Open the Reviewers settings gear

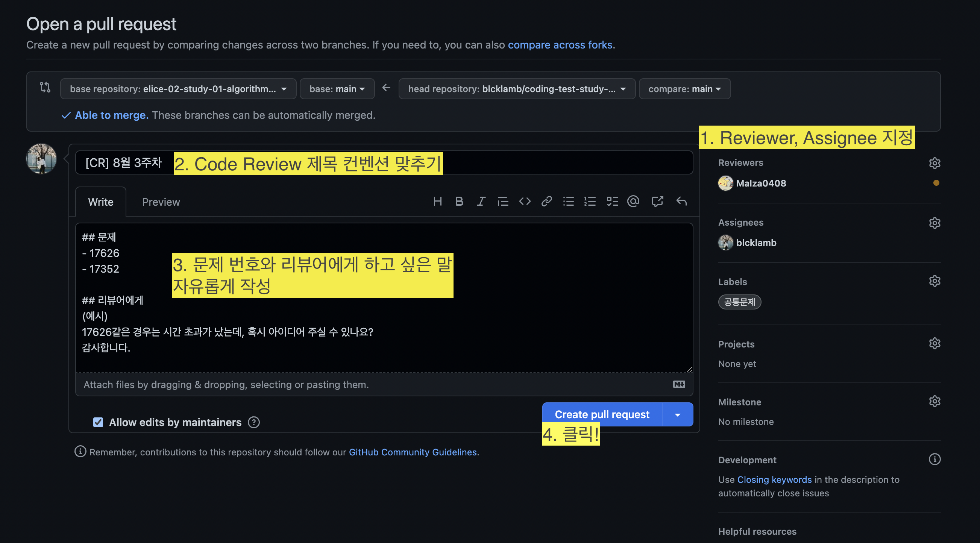pyautogui.click(x=934, y=163)
